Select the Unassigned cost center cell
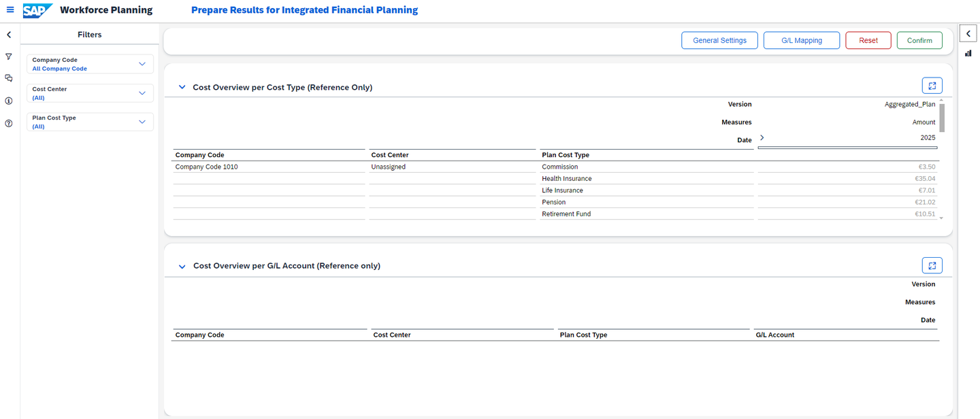This screenshot has width=980, height=419. pos(453,167)
